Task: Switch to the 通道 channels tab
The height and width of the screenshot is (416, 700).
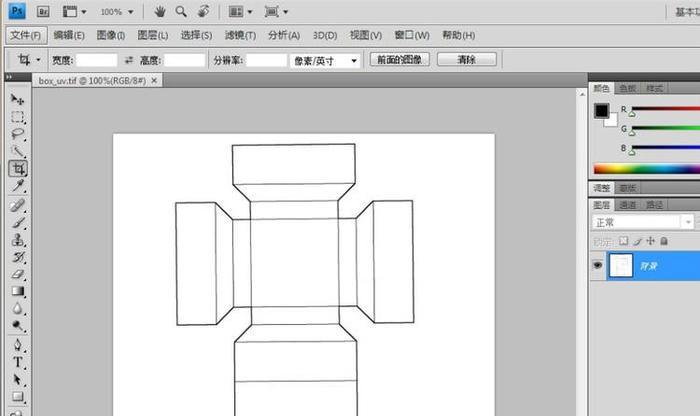Action: (629, 205)
